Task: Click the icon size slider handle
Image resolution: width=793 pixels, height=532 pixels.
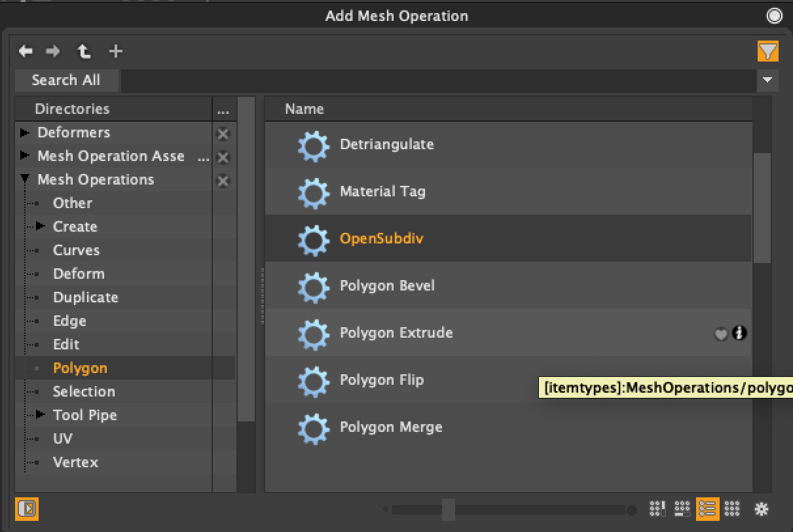Action: [449, 509]
